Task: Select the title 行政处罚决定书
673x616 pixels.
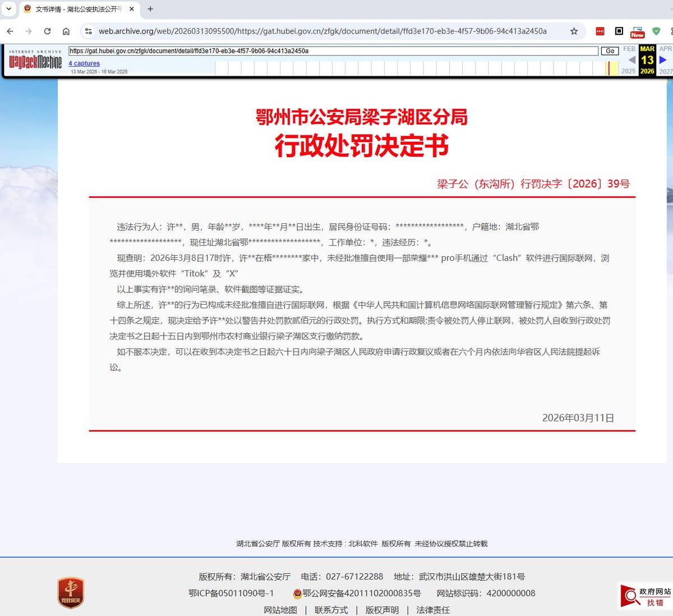Action: pos(362,146)
